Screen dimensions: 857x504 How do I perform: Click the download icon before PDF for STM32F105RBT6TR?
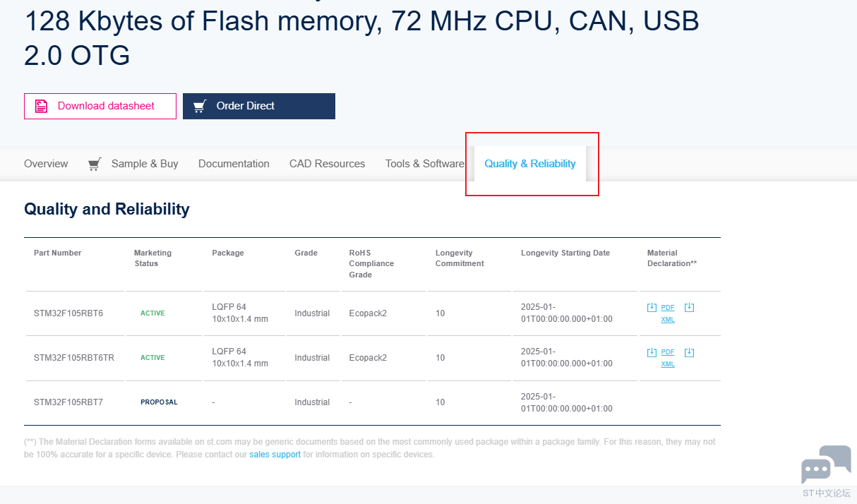click(x=652, y=352)
